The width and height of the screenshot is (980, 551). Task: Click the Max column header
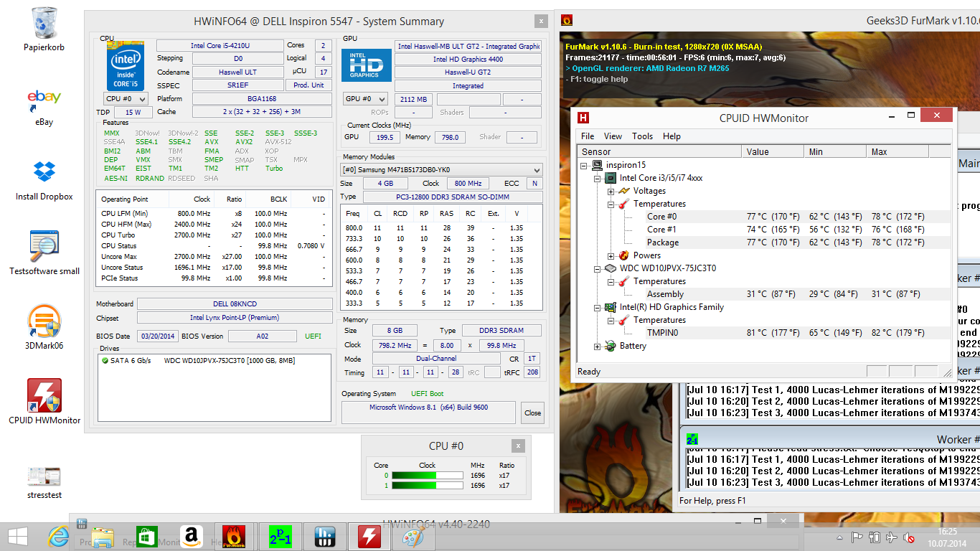tap(897, 151)
